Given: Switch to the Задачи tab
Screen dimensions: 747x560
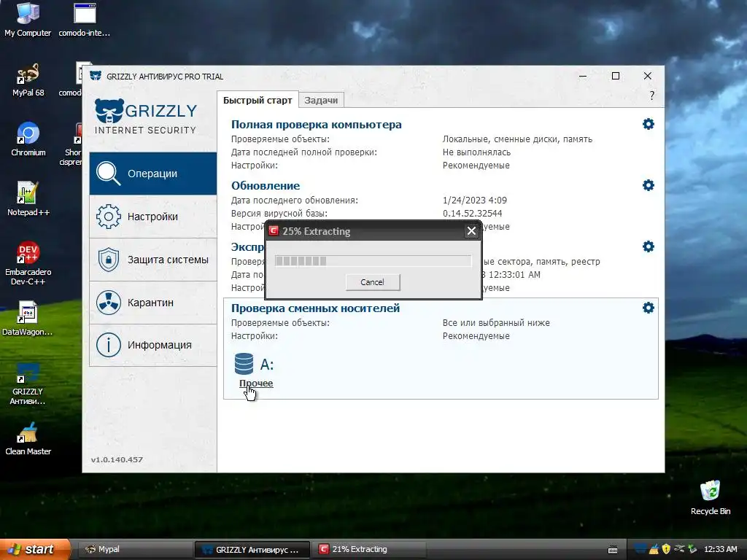Looking at the screenshot, I should [x=321, y=100].
